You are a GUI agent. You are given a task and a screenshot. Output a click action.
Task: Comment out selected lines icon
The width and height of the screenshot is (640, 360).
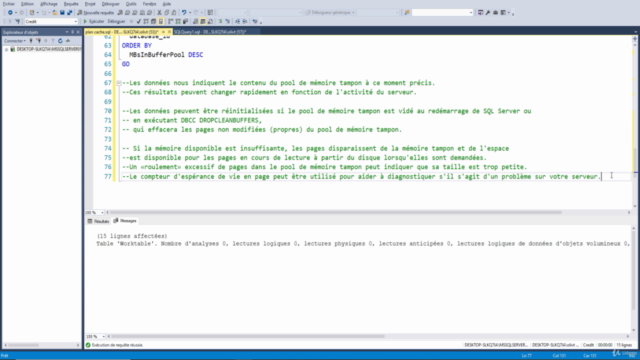point(220,21)
